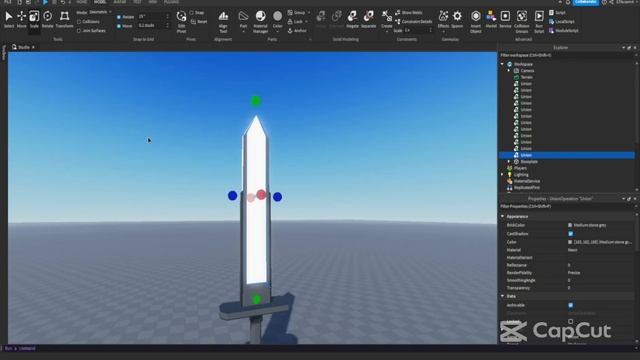Toggle the Collisions checkbox
Screen dimensions: 640x360
point(79,22)
